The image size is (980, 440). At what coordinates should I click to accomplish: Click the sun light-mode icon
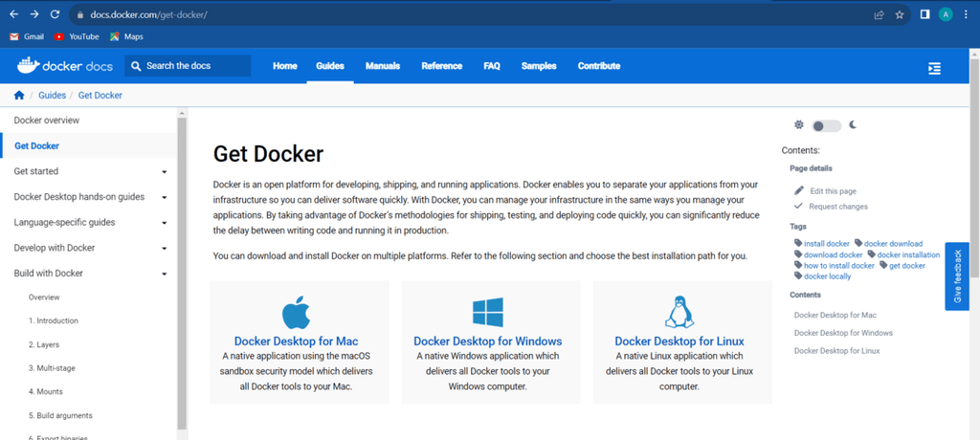tap(799, 125)
